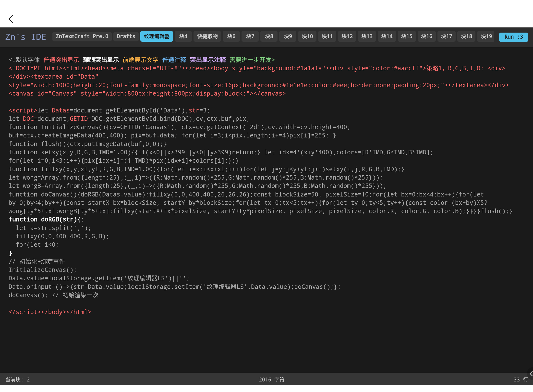The height and width of the screenshot is (392, 533).
Task: Click the <script>let Datas line
Action: coord(109,110)
